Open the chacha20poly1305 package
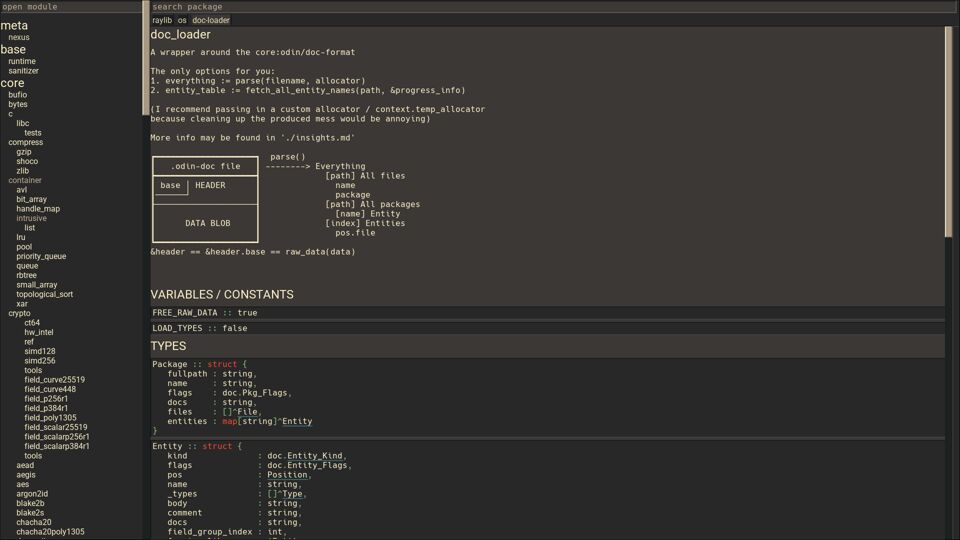Viewport: 960px width, 540px height. 50,532
